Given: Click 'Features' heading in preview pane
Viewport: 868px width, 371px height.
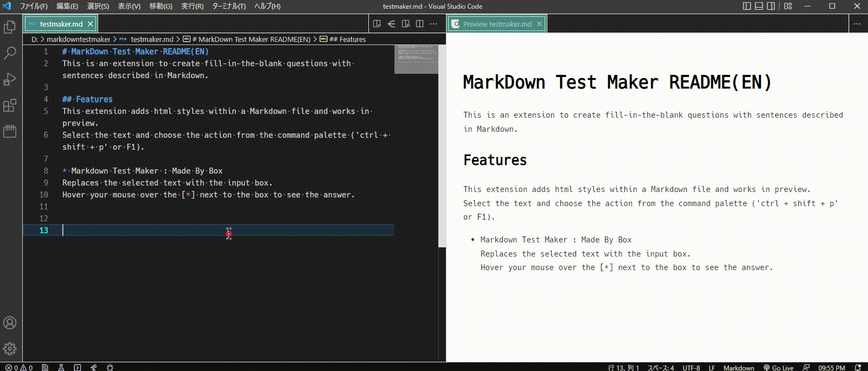Looking at the screenshot, I should (x=495, y=160).
